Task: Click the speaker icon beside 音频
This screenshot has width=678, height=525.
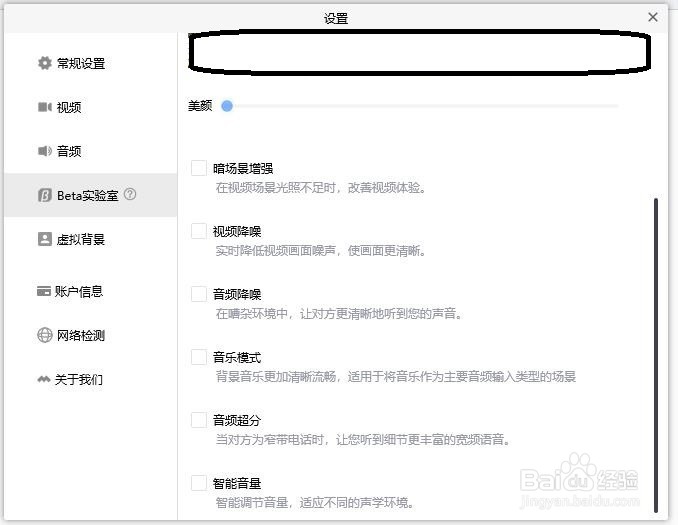Action: click(45, 151)
